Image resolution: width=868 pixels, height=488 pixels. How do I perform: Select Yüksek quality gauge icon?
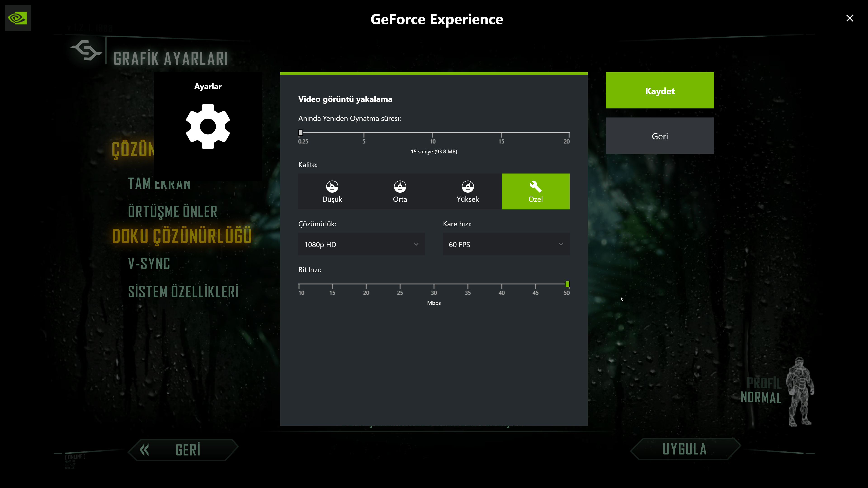tap(467, 186)
